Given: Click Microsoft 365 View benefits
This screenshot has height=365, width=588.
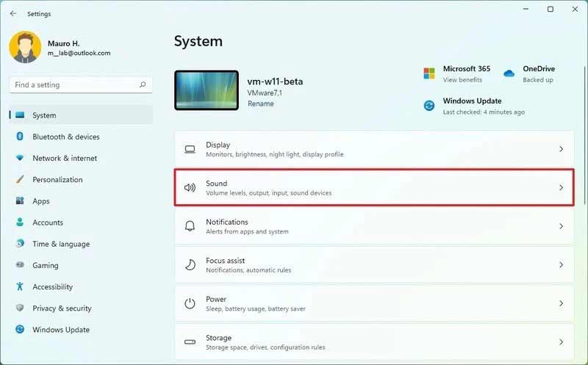Looking at the screenshot, I should tap(462, 80).
